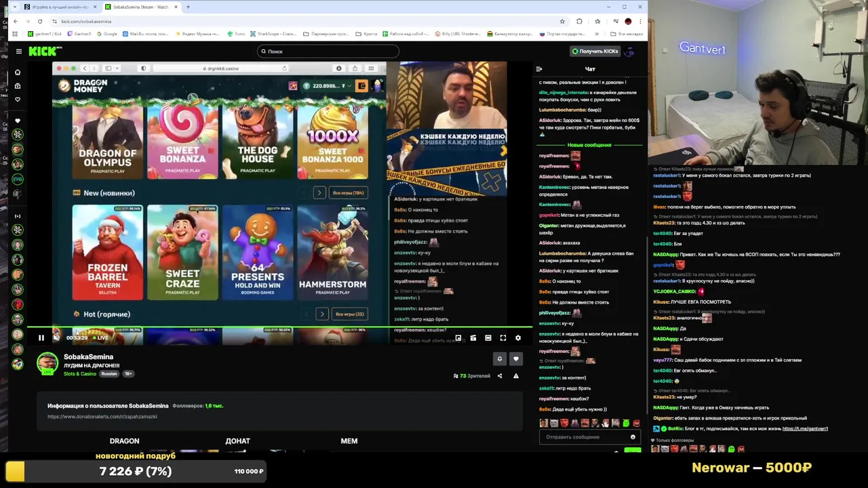This screenshot has width=868, height=488.
Task: Enable picture-in-picture mini player
Action: 458,338
